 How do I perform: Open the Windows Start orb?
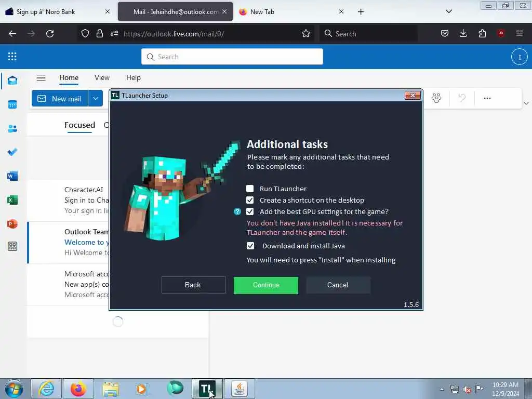click(14, 389)
